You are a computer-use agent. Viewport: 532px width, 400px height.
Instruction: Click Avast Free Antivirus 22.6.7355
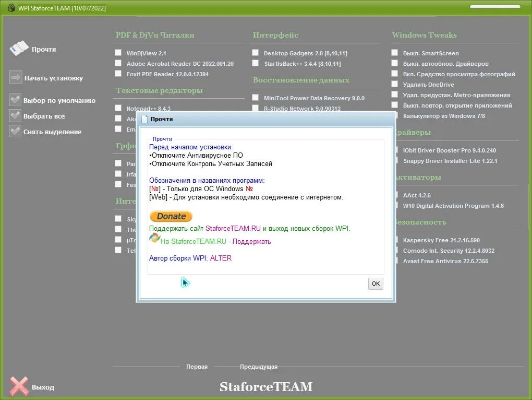pyautogui.click(x=445, y=262)
